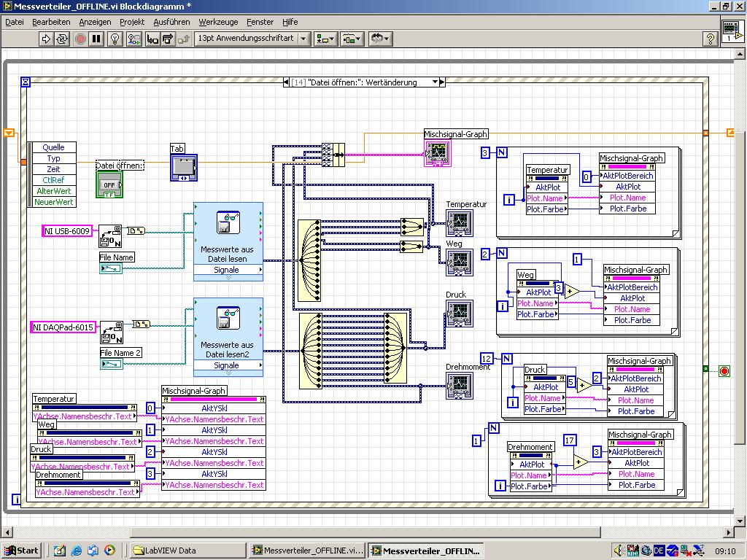747x560 pixels.
Task: Toggle highlight execution light bulb
Action: pos(115,39)
